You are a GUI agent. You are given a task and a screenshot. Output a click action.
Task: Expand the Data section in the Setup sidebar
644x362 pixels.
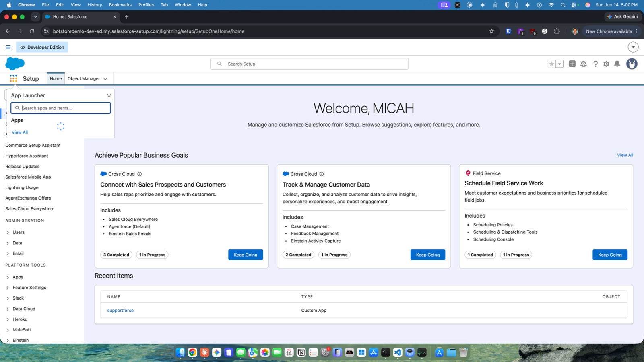[x=8, y=243]
